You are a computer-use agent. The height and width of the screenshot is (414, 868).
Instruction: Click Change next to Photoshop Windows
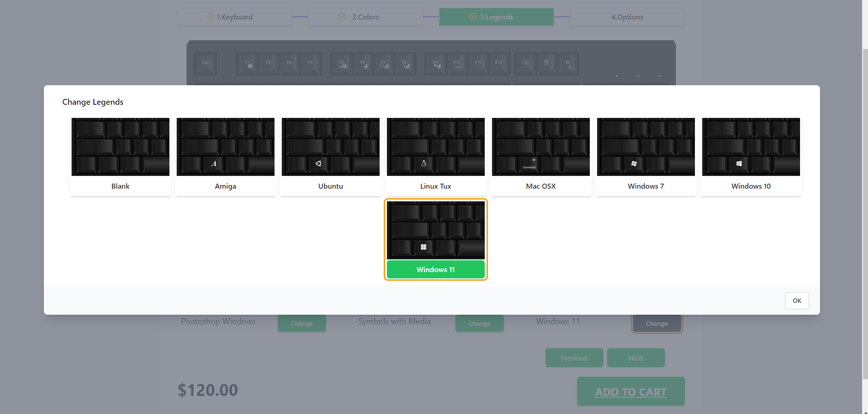pyautogui.click(x=302, y=323)
